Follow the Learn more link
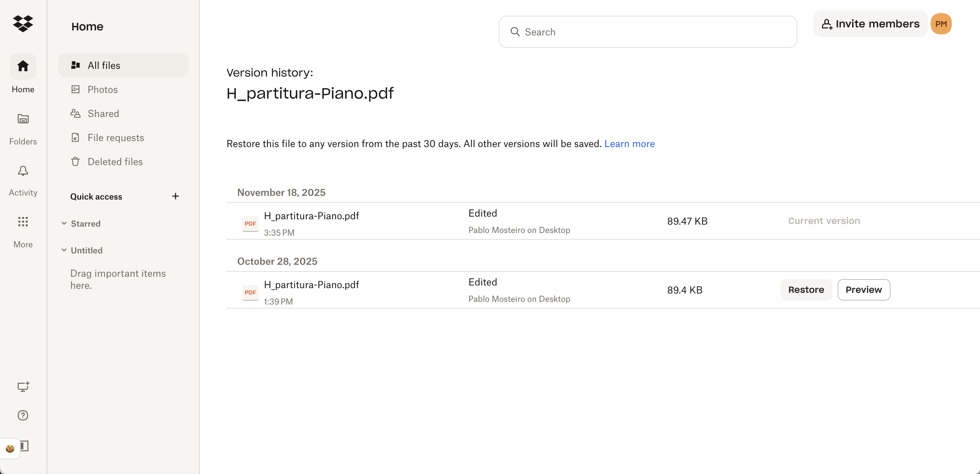 point(629,144)
